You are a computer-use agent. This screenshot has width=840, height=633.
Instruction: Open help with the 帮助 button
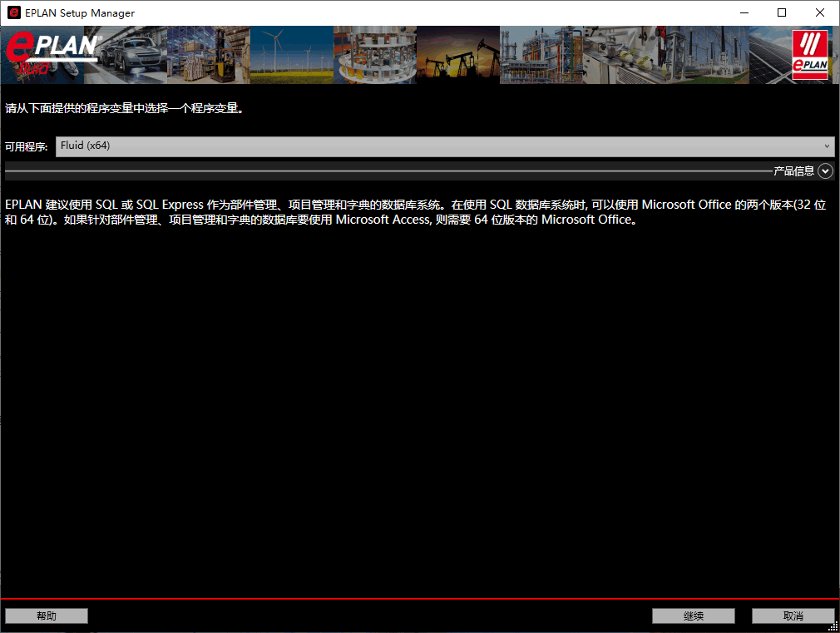47,616
